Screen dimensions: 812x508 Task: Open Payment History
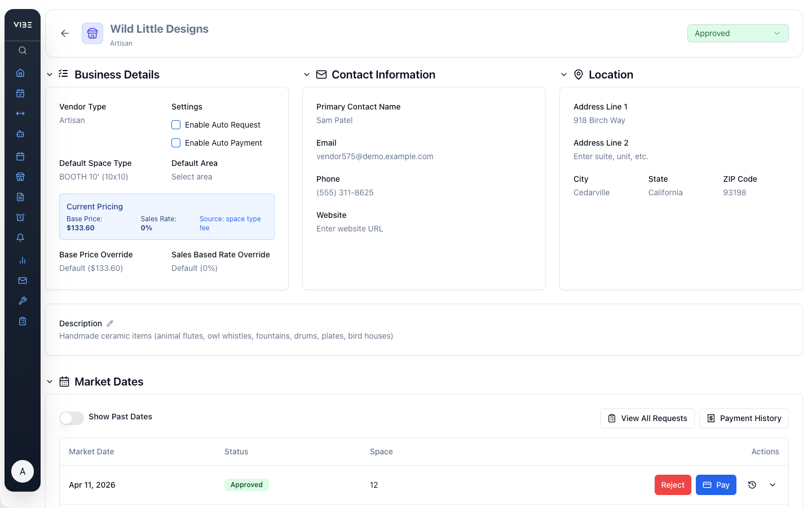click(744, 418)
